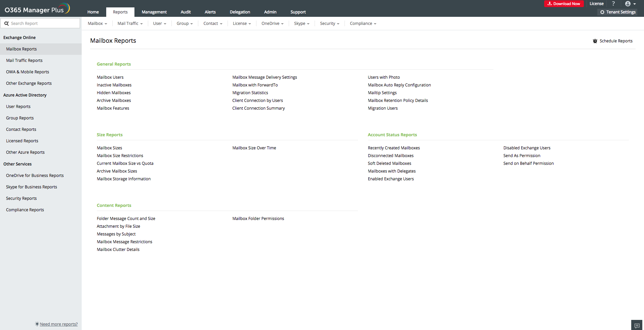The width and height of the screenshot is (644, 330).
Task: Click the Download Now button
Action: tap(564, 4)
